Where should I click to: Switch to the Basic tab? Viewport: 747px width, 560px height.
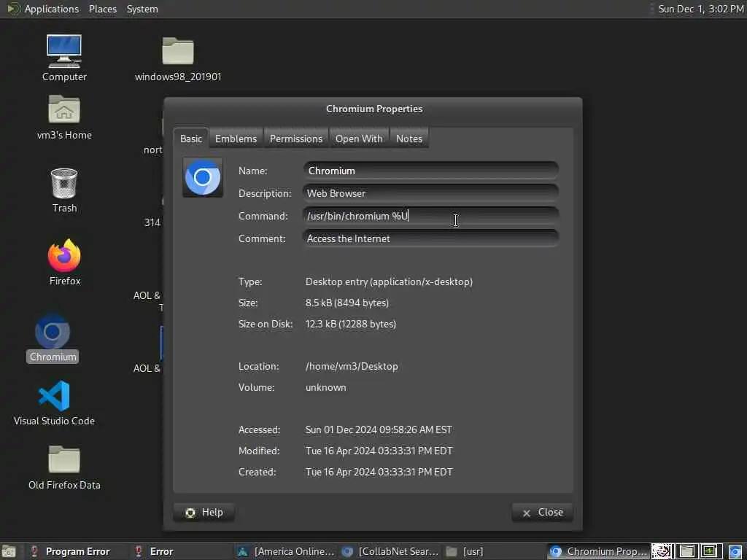coord(191,139)
